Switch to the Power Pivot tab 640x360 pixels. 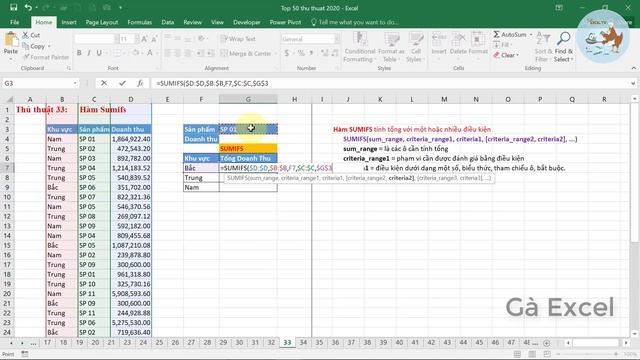coord(285,22)
